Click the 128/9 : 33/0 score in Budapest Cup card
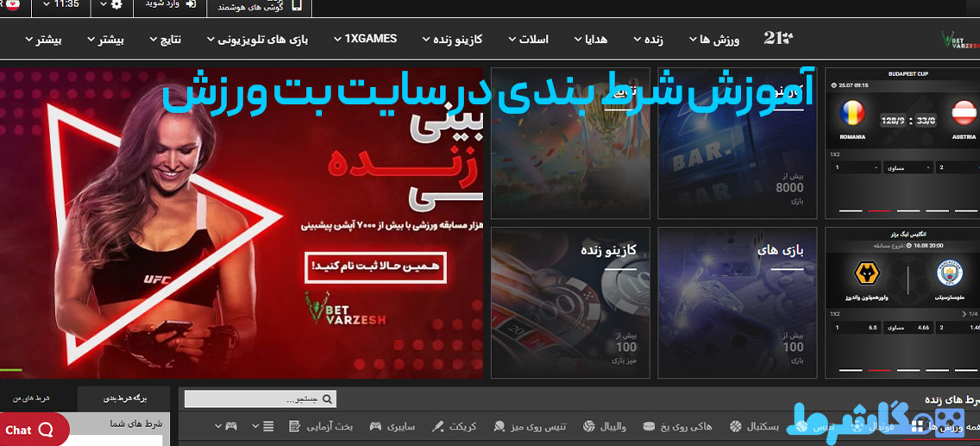980x446 pixels. click(x=908, y=121)
